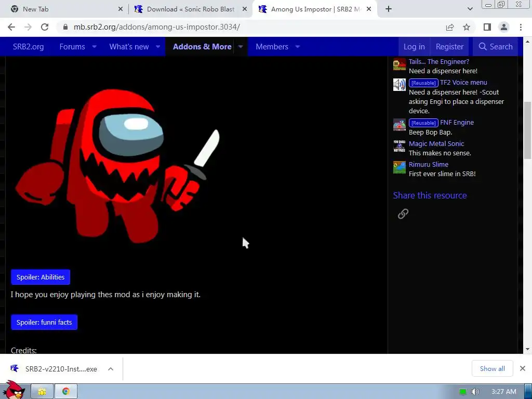This screenshot has width=532, height=399.
Task: Close the Among Us Impostor tab
Action: pyautogui.click(x=369, y=9)
